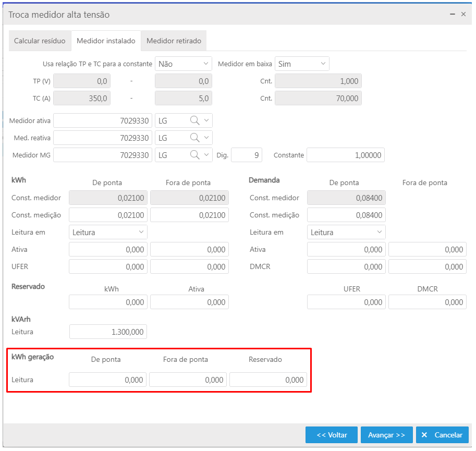Viewport: 476px width, 451px height.
Task: Focus Med. reativa number field
Action: [103, 138]
